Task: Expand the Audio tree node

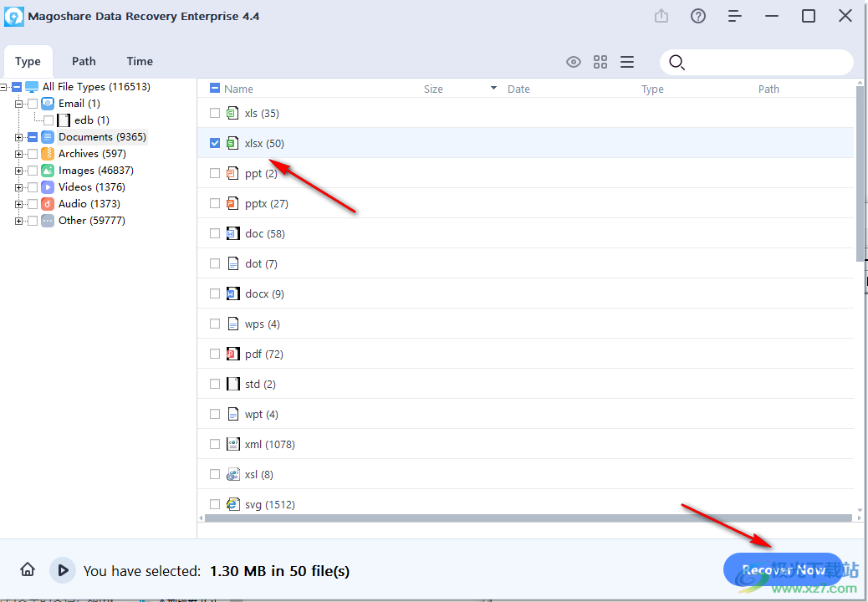Action: pyautogui.click(x=19, y=204)
